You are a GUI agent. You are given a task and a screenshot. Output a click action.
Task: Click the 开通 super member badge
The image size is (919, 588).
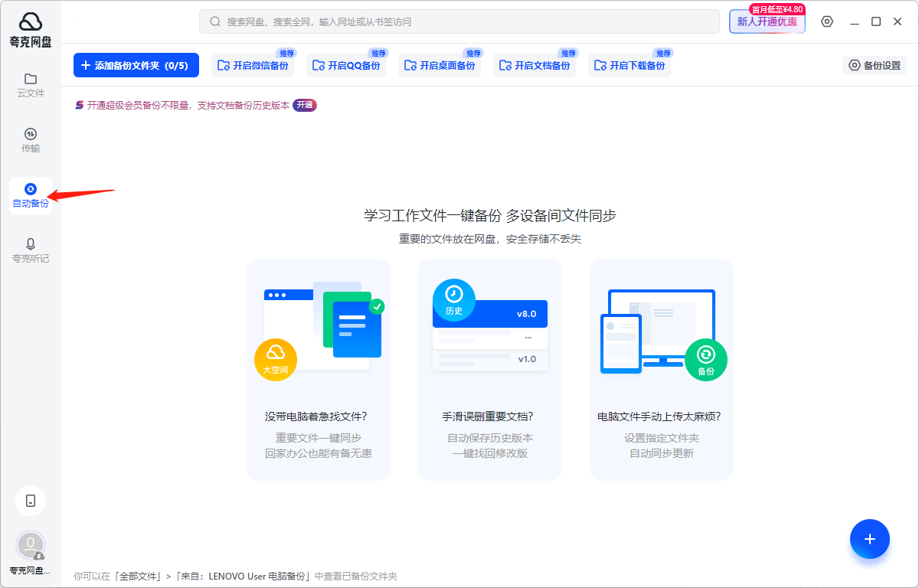coord(305,106)
